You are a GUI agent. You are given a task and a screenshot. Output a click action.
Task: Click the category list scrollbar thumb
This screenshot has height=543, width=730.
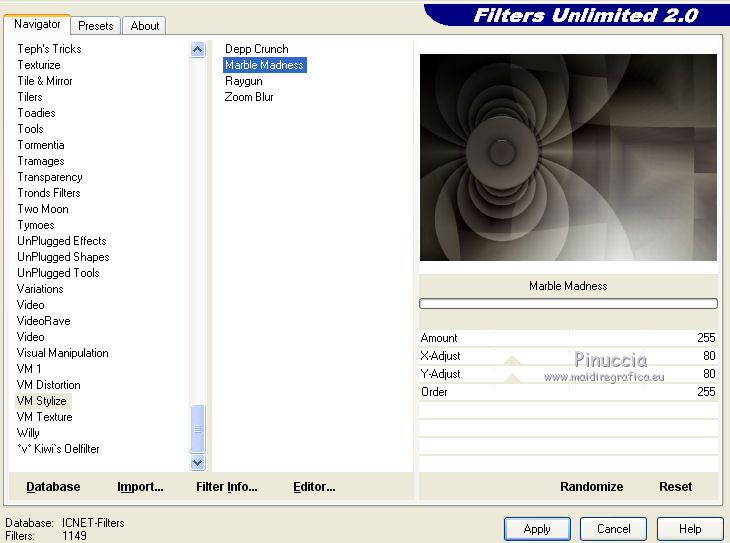(x=197, y=428)
